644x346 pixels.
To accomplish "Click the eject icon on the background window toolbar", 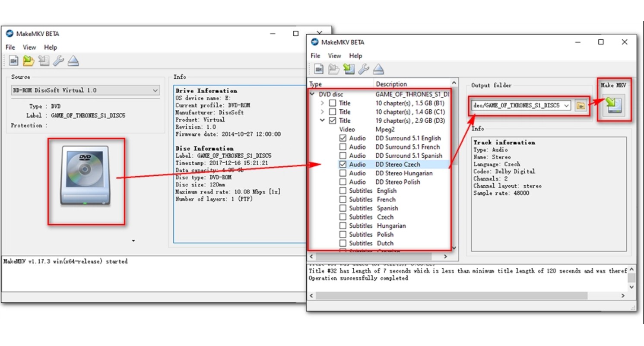I will tap(73, 61).
